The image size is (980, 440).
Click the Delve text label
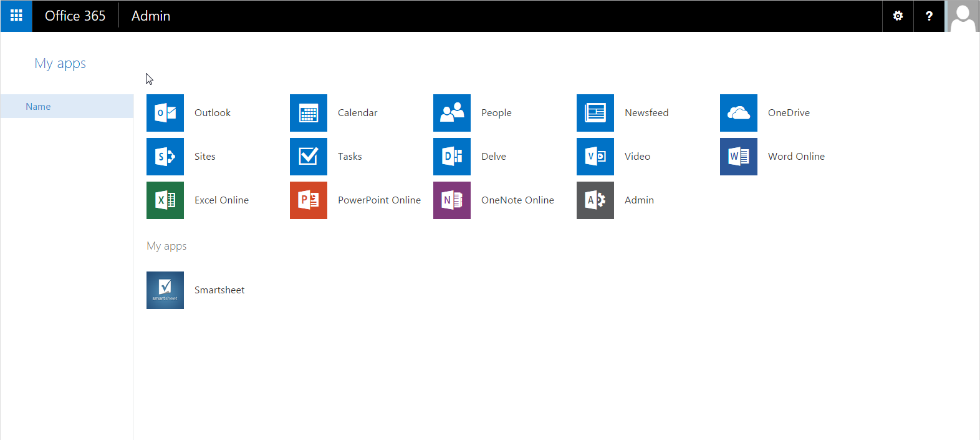[x=494, y=157]
